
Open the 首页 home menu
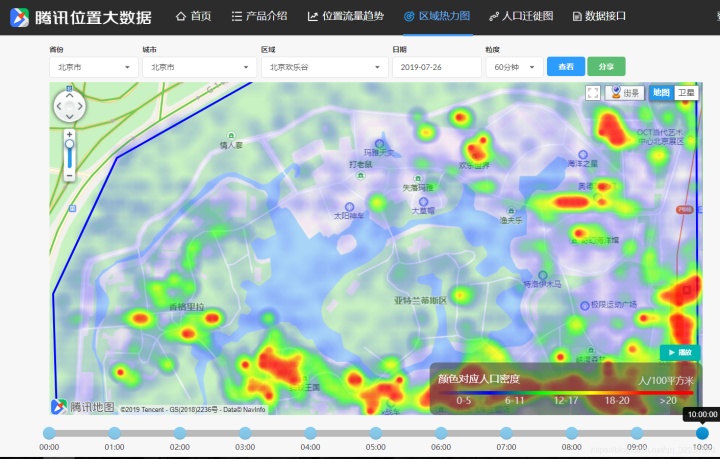click(193, 17)
